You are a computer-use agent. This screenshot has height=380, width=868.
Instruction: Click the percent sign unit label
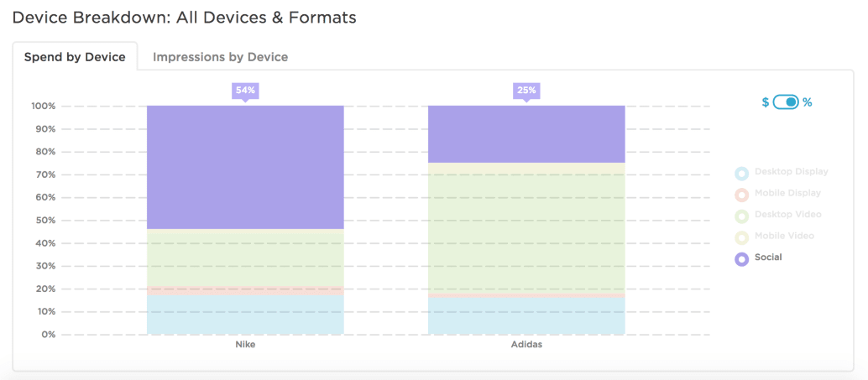point(807,102)
